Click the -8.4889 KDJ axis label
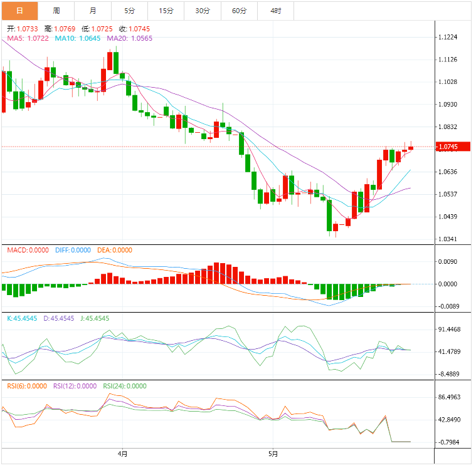476x468 pixels. 449,374
